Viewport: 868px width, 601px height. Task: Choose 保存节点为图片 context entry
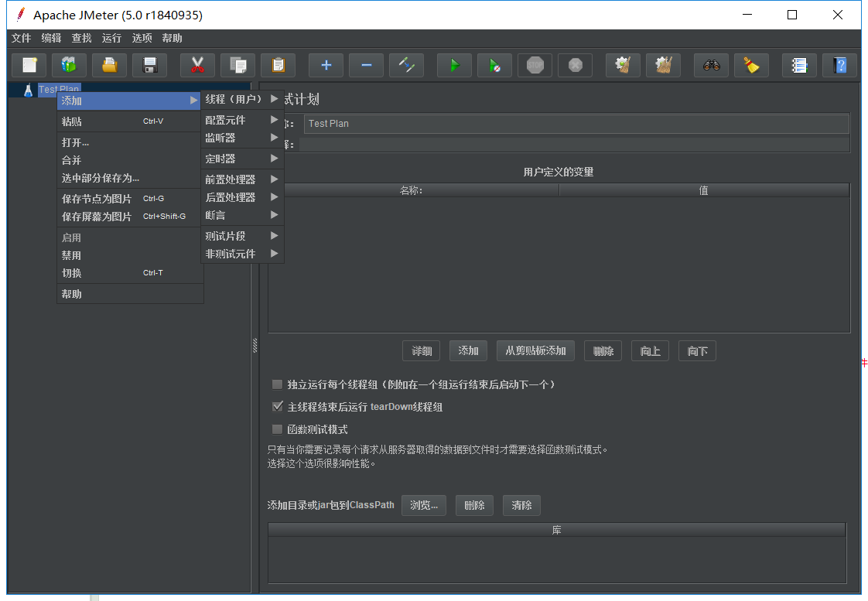click(129, 199)
